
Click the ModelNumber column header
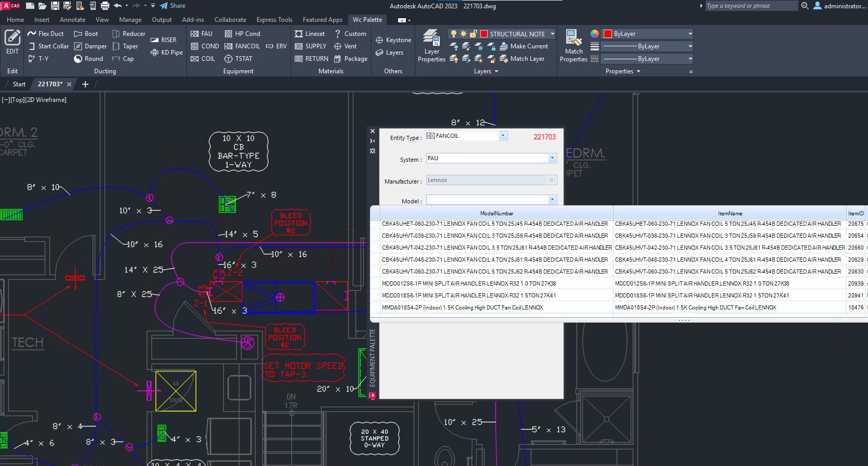coord(496,213)
